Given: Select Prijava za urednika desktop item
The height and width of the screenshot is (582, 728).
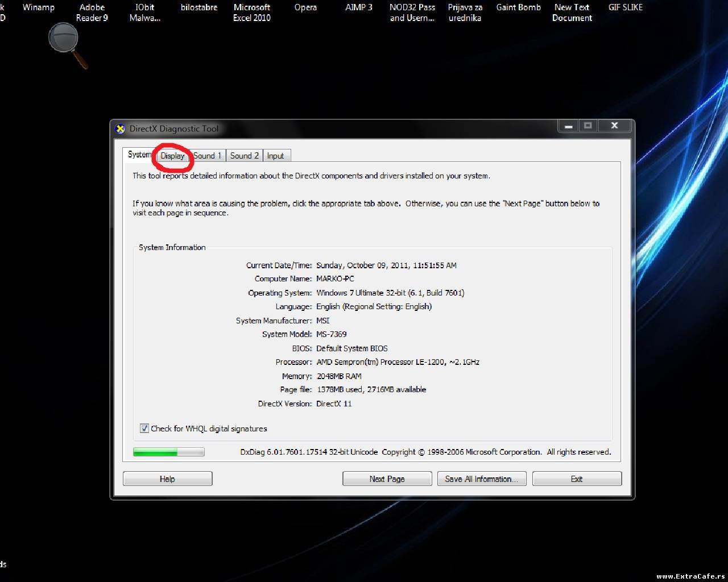Looking at the screenshot, I should point(465,13).
